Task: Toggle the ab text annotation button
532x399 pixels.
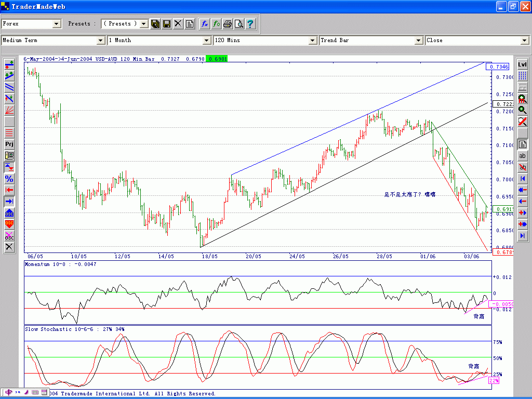Action: tap(522, 155)
